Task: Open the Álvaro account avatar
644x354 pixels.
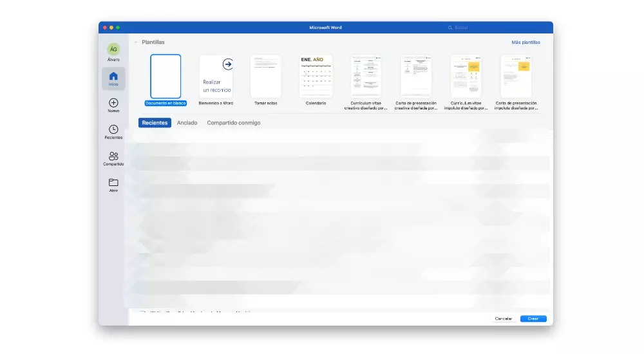Action: pos(113,50)
